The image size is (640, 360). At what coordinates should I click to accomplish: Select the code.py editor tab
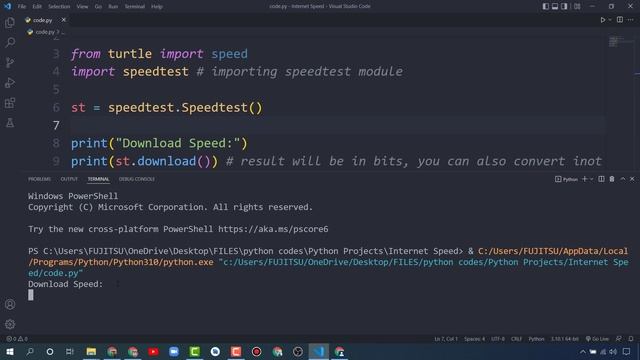coord(42,20)
